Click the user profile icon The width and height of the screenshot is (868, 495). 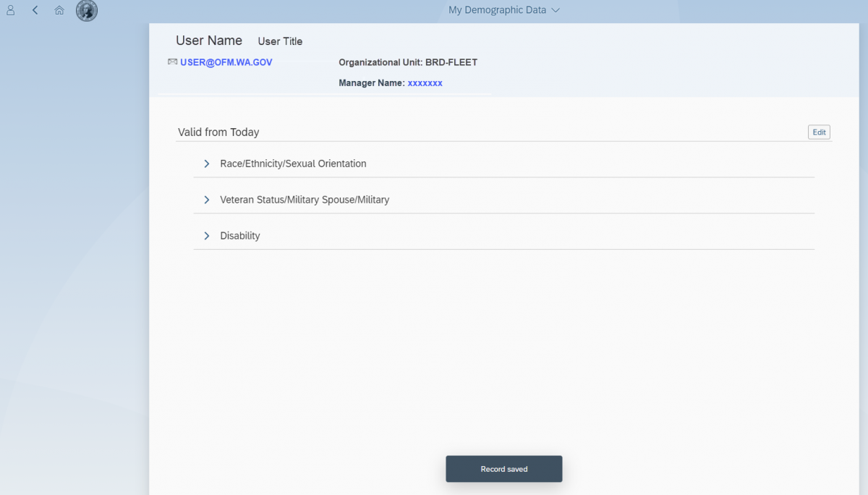(9, 10)
